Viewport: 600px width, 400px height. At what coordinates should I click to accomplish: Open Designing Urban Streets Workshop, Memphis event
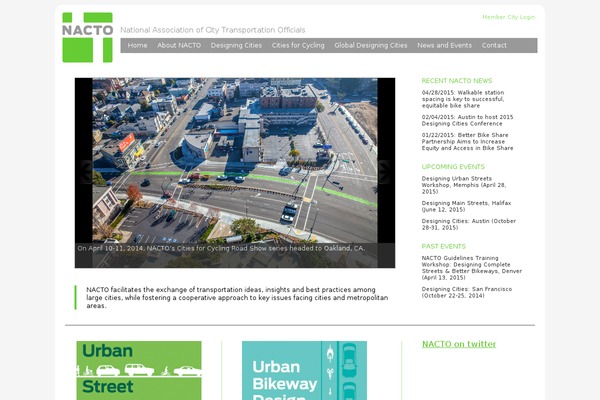tap(464, 185)
